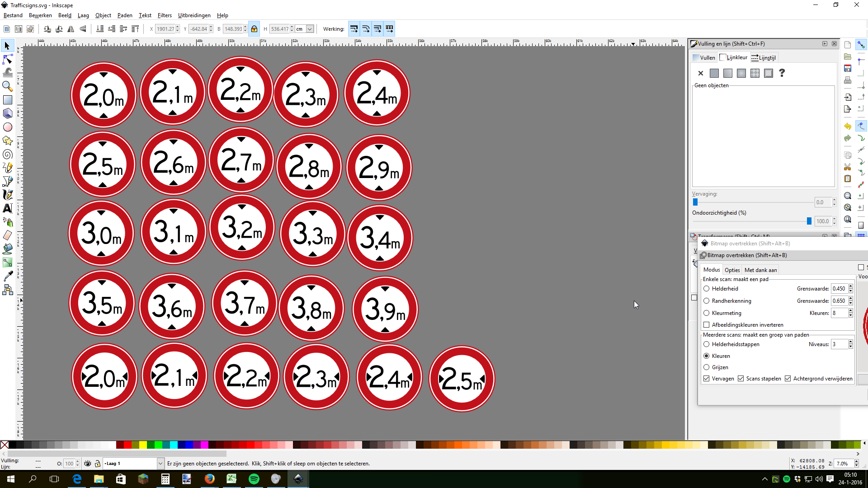Image resolution: width=868 pixels, height=488 pixels.
Task: Switch to the Opties tab
Action: tap(732, 270)
